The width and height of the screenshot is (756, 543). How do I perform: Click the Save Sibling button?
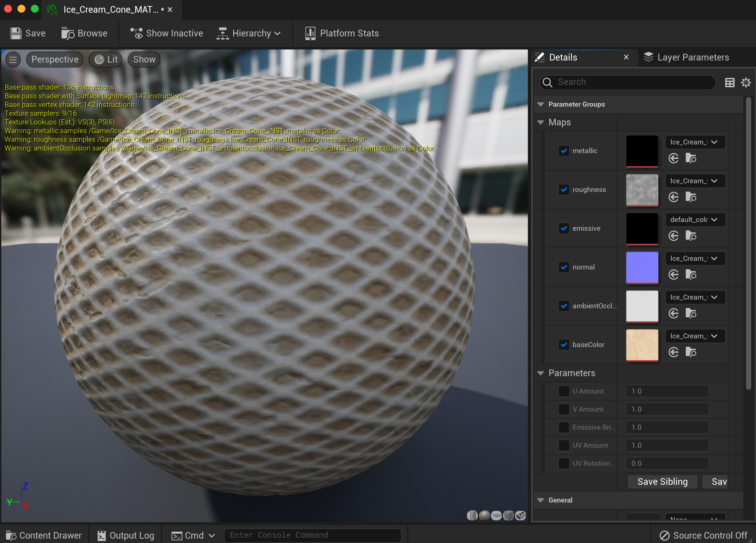[662, 481]
